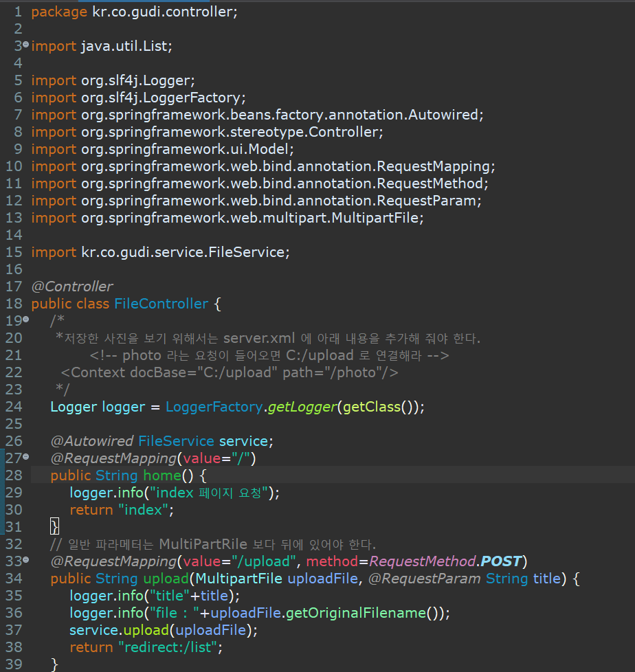The width and height of the screenshot is (635, 672).
Task: Click @RequestMapping on line 27
Action: point(113,458)
